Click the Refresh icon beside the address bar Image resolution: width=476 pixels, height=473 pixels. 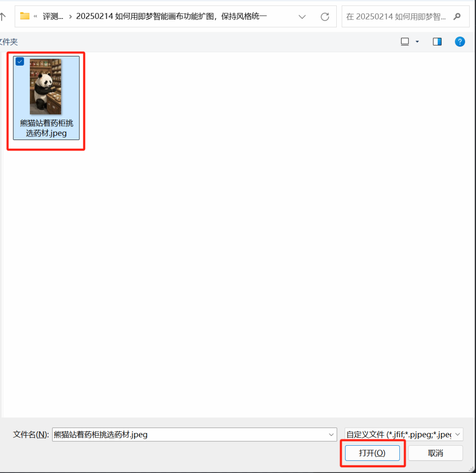(x=325, y=16)
